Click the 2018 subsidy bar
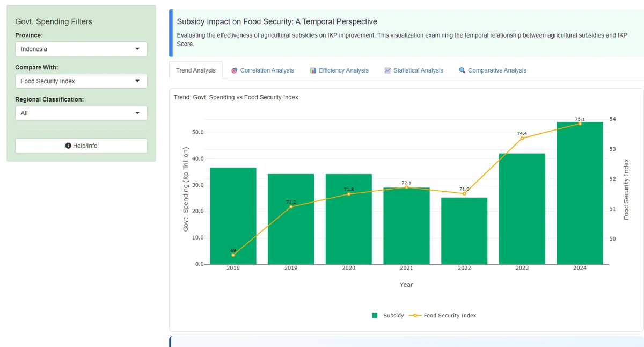Viewport: 644px width, 347px height. (233, 216)
